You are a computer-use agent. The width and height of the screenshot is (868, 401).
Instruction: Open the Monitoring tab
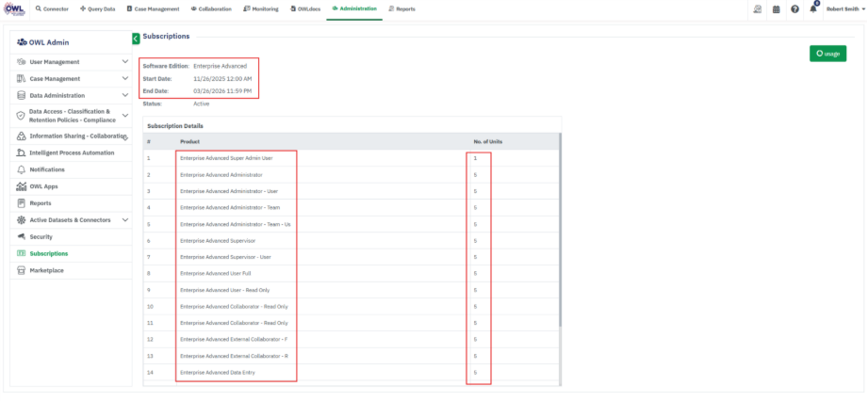point(258,8)
